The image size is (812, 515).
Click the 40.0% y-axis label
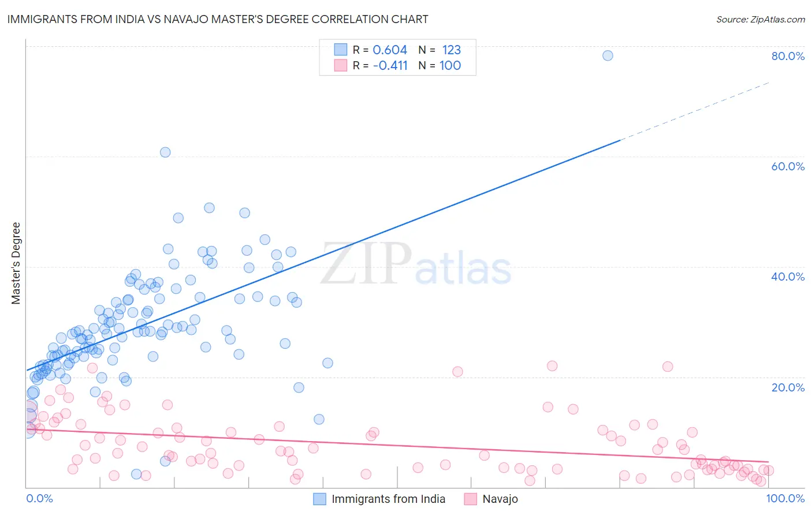[x=788, y=277]
